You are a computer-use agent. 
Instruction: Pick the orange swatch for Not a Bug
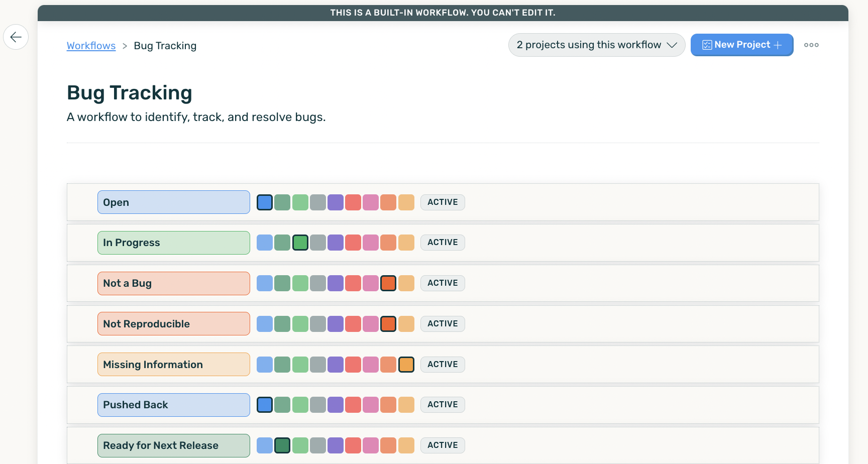pos(388,283)
